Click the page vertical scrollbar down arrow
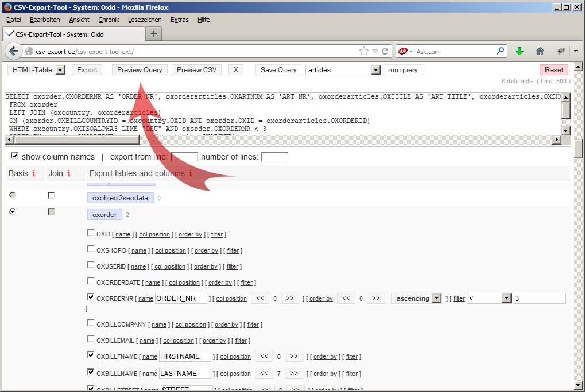The image size is (585, 392). click(x=578, y=385)
